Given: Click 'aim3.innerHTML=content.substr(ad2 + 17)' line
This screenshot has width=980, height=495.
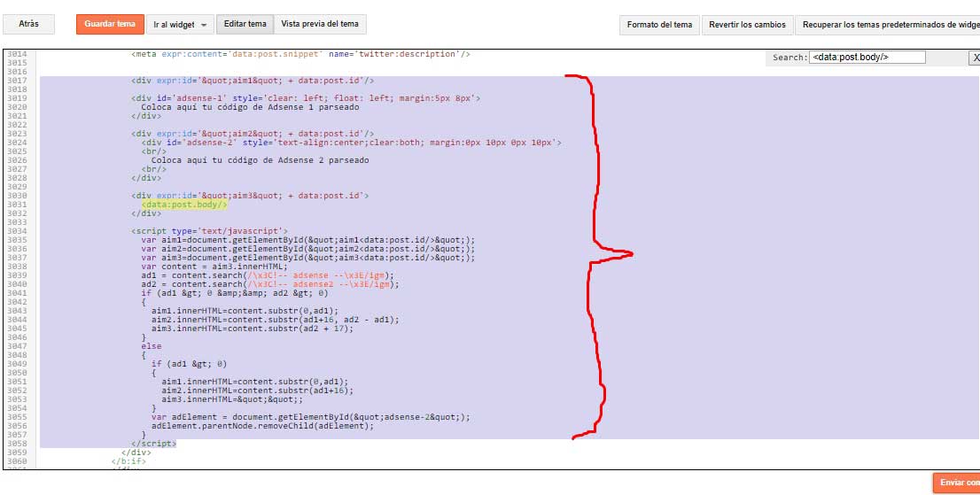Looking at the screenshot, I should [x=253, y=328].
